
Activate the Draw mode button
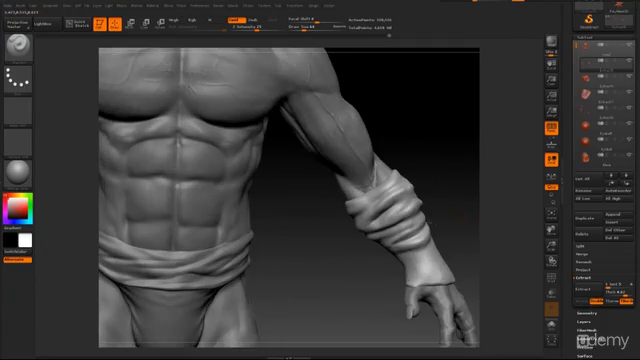click(115, 24)
